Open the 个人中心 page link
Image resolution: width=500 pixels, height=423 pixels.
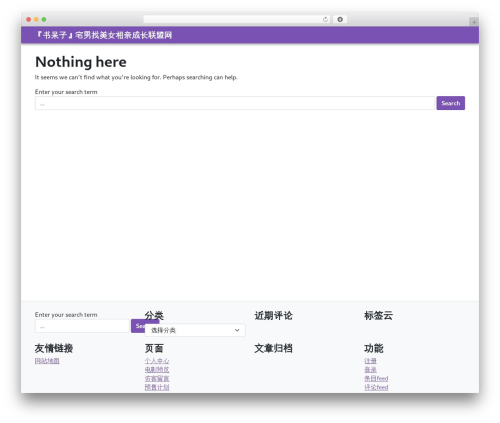(x=157, y=361)
